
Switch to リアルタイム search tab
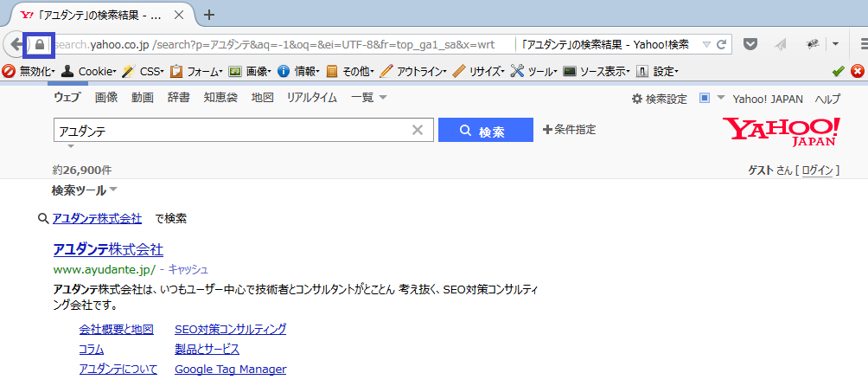point(312,98)
